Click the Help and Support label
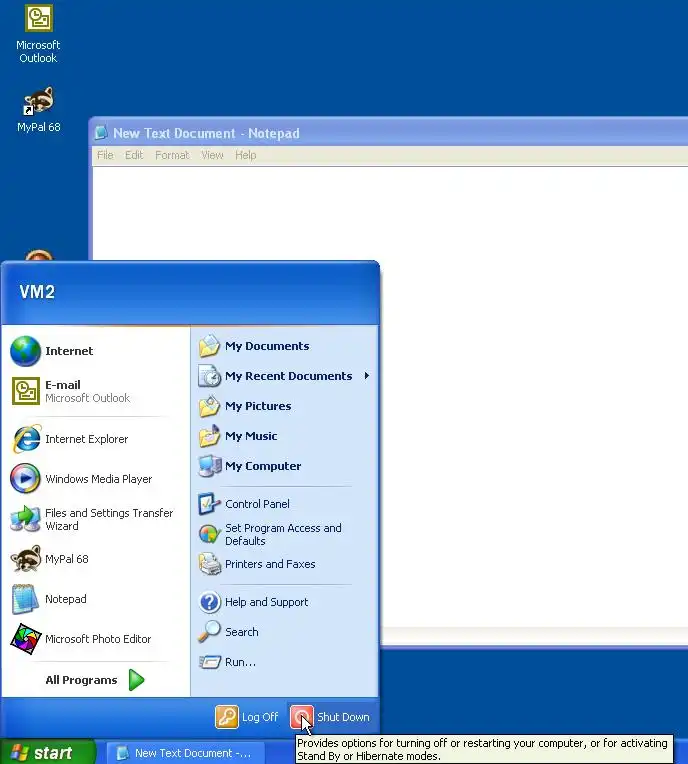 (x=267, y=602)
